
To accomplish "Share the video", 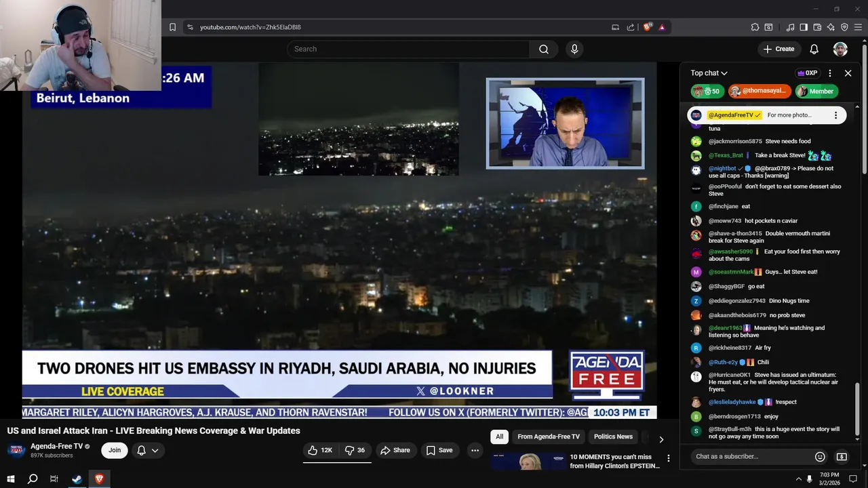I will [x=395, y=450].
